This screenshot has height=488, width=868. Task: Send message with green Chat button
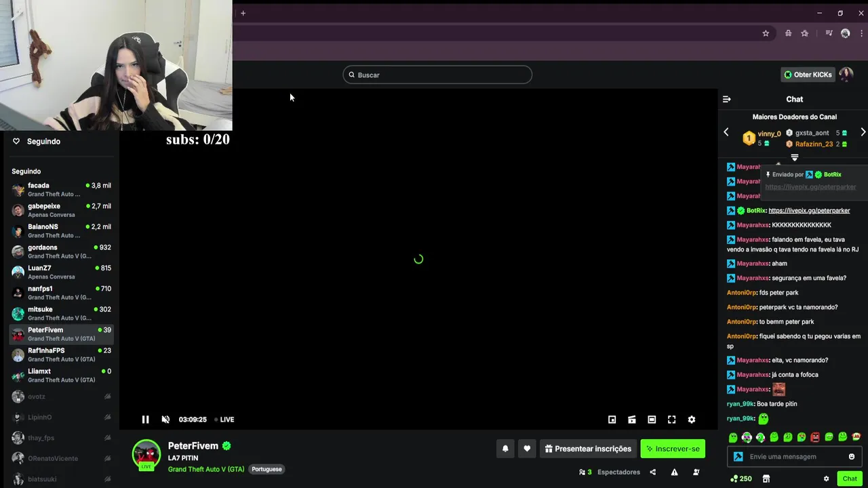pyautogui.click(x=850, y=479)
